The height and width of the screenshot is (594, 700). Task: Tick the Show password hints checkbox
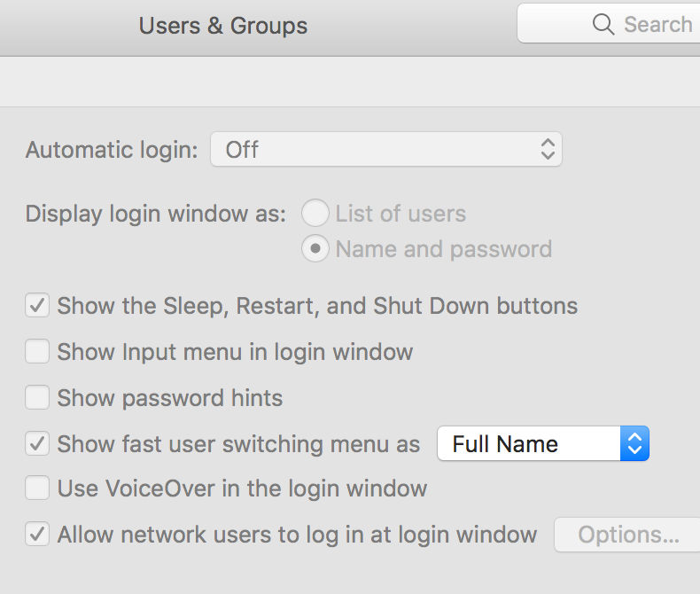(37, 397)
